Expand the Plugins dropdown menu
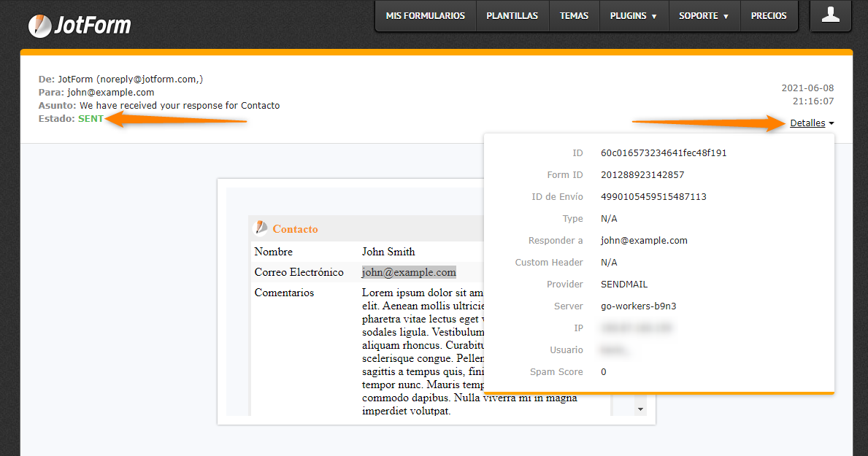 633,16
